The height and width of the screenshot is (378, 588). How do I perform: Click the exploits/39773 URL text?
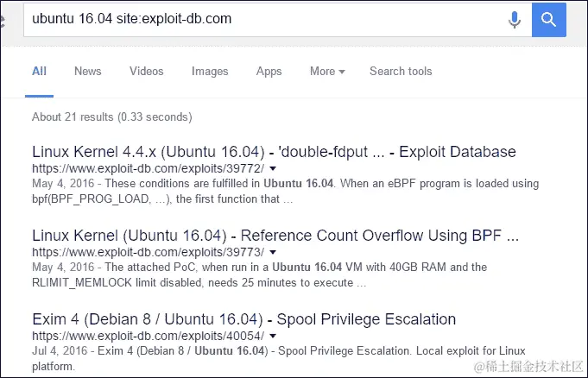point(149,252)
